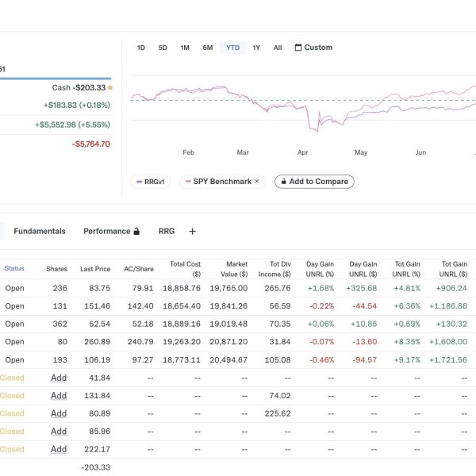The width and height of the screenshot is (476, 476).
Task: Select the 1Y time range
Action: (256, 48)
